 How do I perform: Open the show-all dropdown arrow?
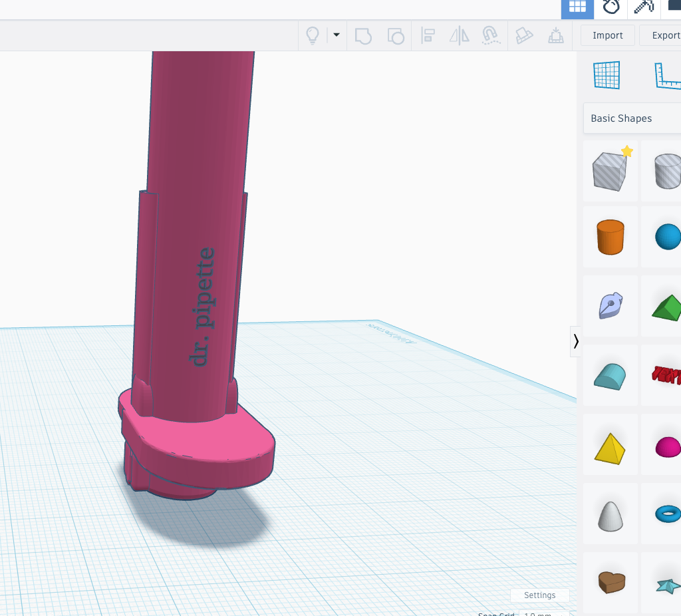(x=336, y=35)
